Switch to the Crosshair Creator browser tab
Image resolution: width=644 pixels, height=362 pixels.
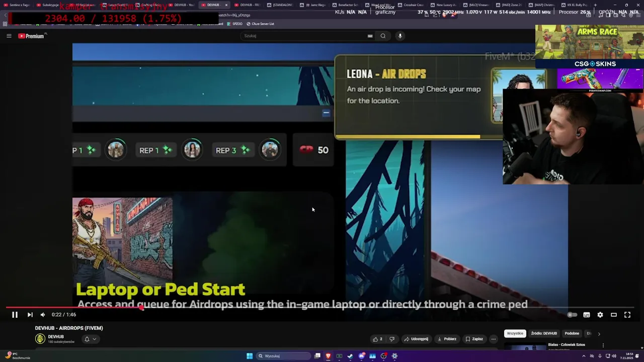pos(412,5)
